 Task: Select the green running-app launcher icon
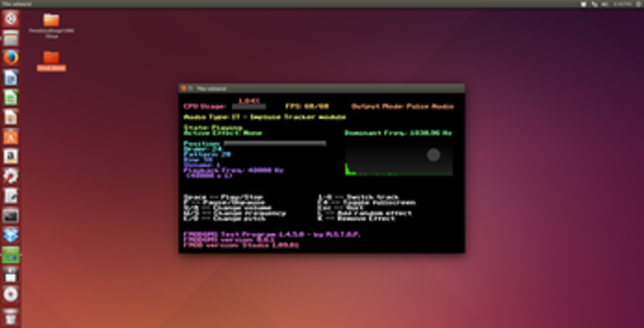pos(10,255)
